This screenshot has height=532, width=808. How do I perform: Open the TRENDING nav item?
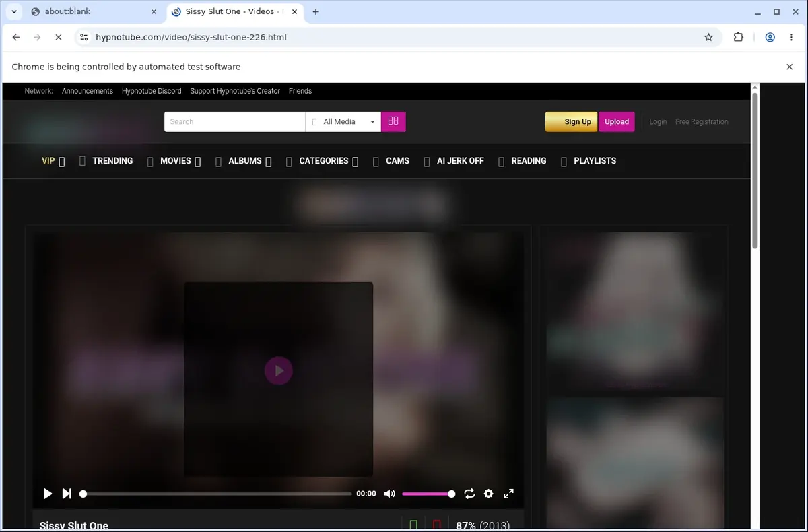click(112, 161)
